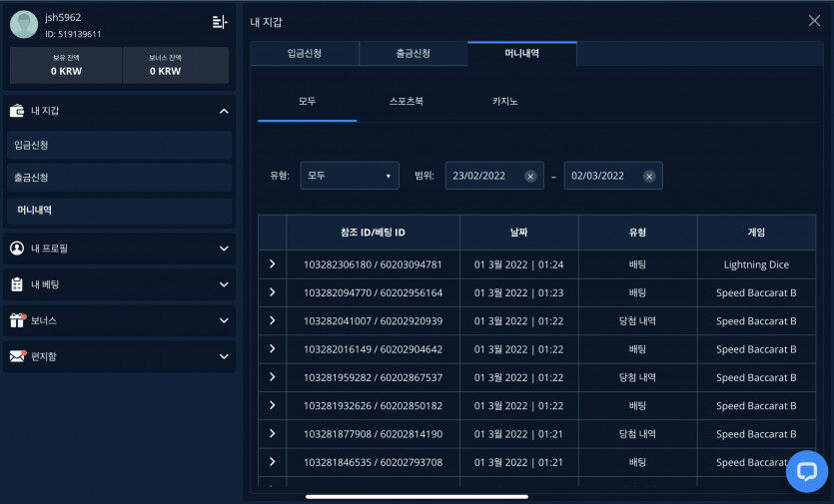
Task: Select the 스포츠북 filter tab
Action: [x=406, y=101]
